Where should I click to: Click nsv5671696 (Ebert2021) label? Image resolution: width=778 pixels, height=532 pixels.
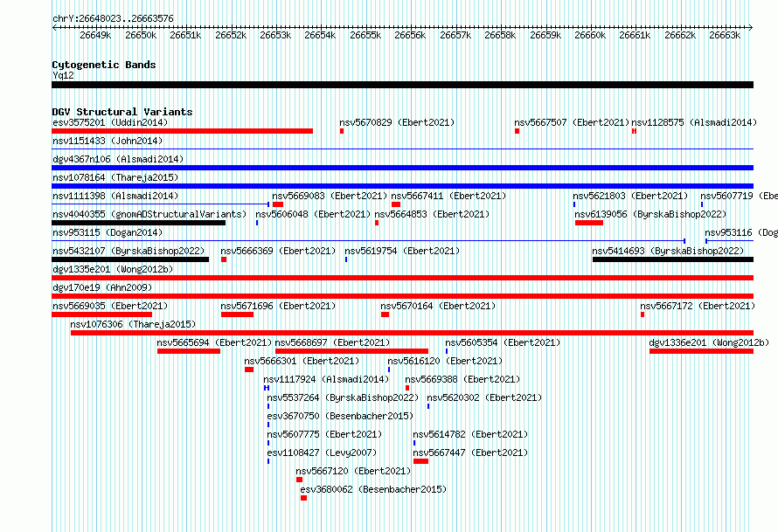point(278,306)
